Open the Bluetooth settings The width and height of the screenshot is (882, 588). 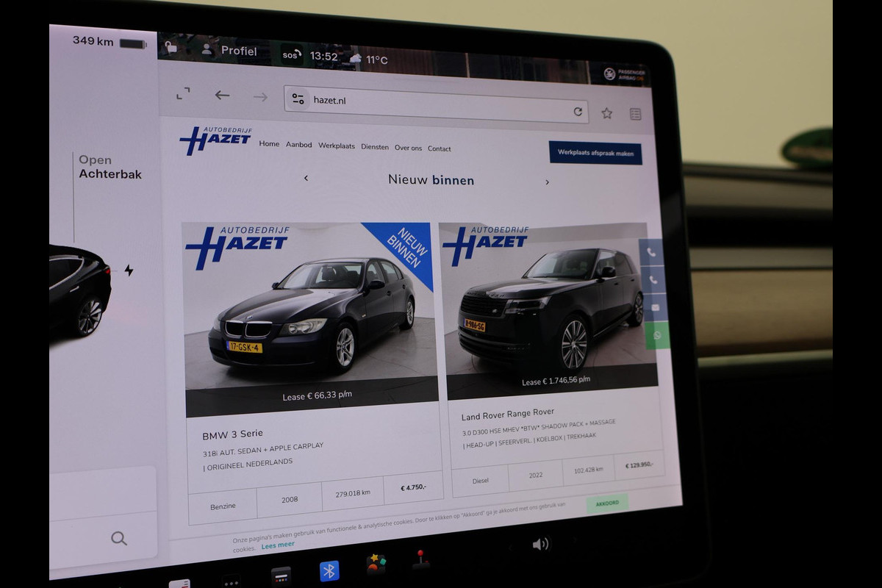(329, 570)
